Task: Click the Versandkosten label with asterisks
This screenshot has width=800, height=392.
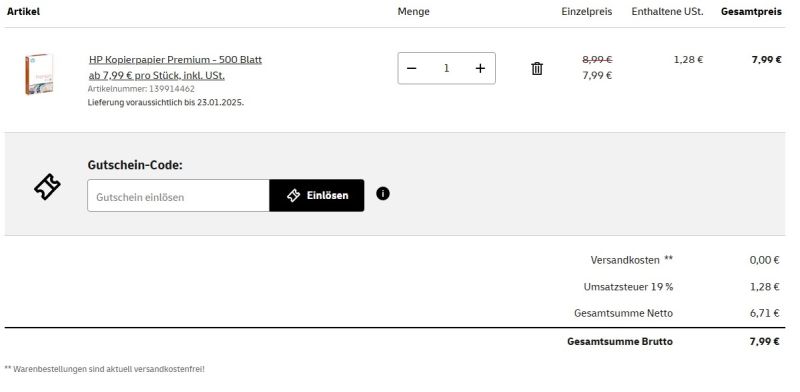Action: pos(632,260)
